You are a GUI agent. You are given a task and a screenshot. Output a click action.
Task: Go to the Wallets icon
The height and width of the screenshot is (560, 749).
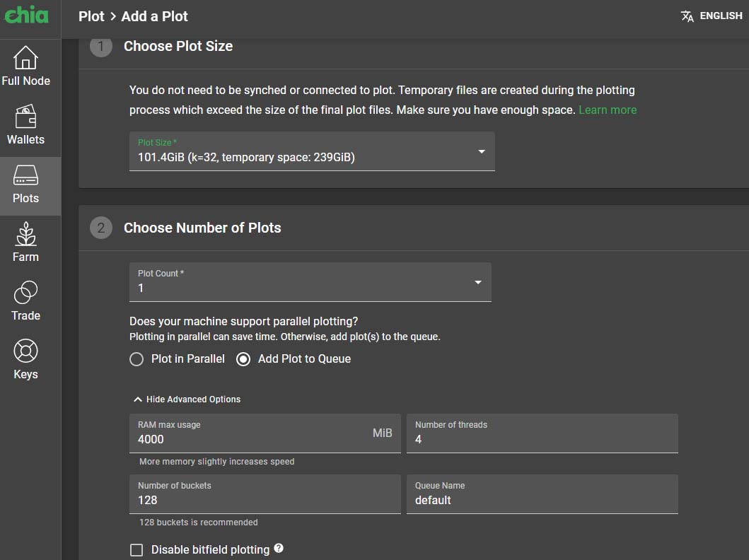point(25,117)
